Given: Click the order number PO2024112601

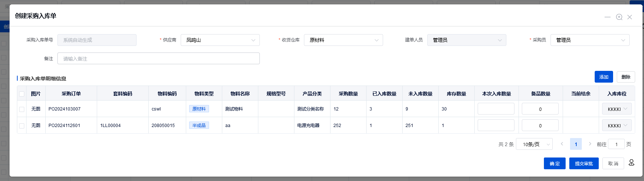Looking at the screenshot, I should tap(64, 126).
